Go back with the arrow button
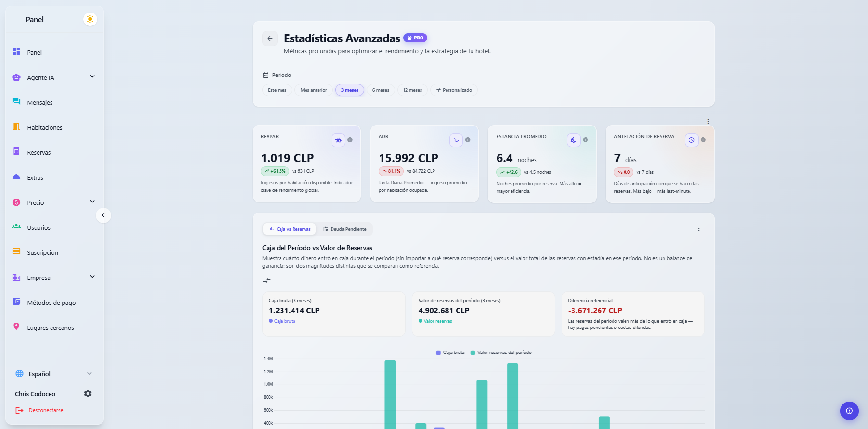The image size is (868, 429). point(270,38)
